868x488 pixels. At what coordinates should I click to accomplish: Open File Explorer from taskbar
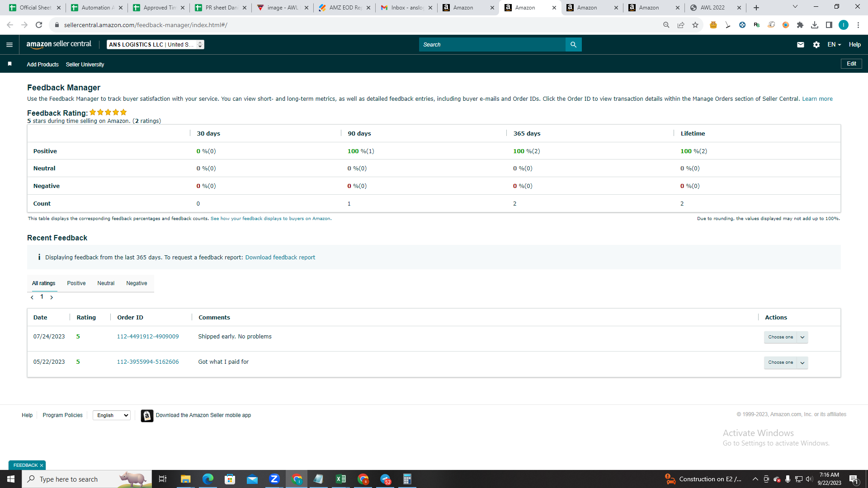tap(186, 479)
